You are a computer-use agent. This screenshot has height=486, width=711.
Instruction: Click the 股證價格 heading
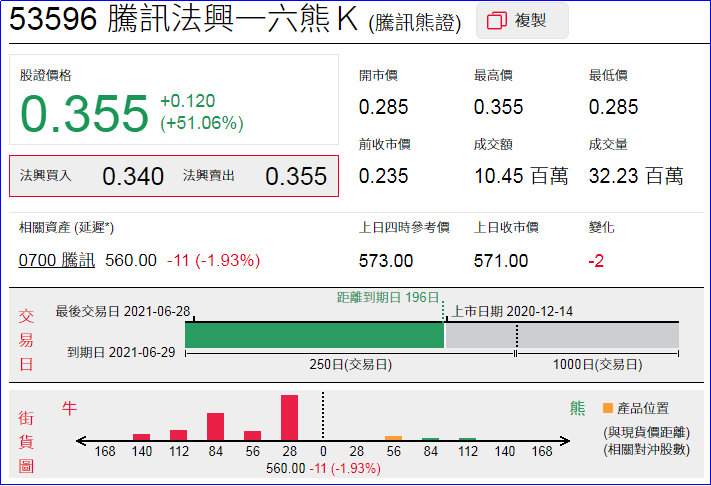click(x=45, y=75)
